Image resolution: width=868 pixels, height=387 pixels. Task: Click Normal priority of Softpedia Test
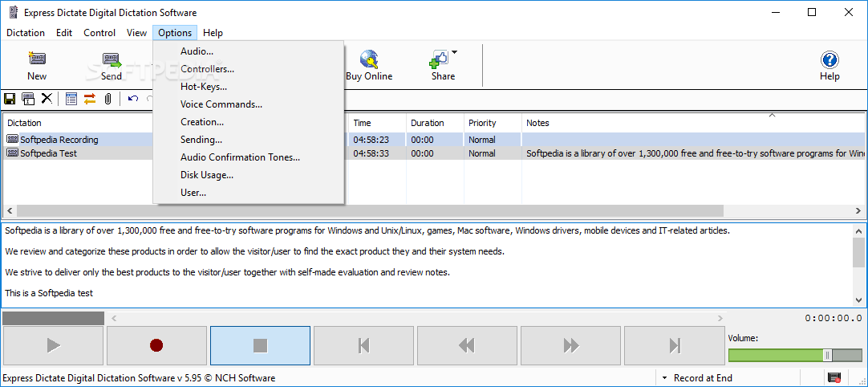point(481,153)
